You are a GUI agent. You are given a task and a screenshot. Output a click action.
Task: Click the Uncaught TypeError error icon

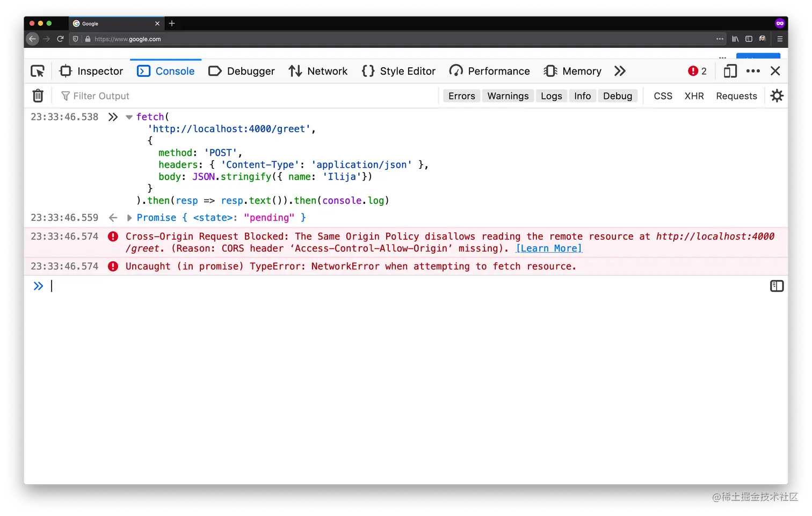(113, 267)
